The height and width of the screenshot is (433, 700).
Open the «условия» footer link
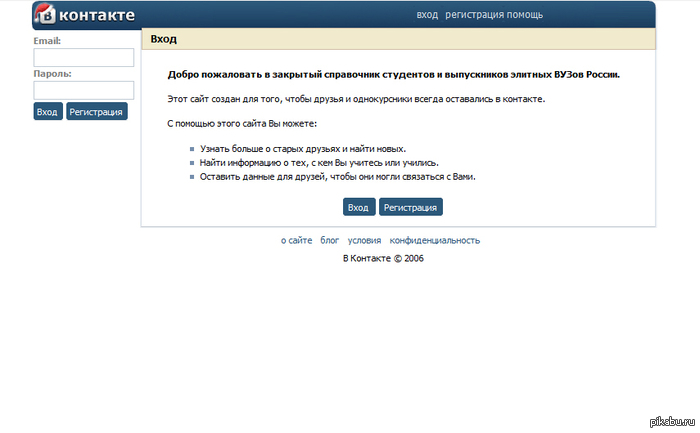(364, 240)
